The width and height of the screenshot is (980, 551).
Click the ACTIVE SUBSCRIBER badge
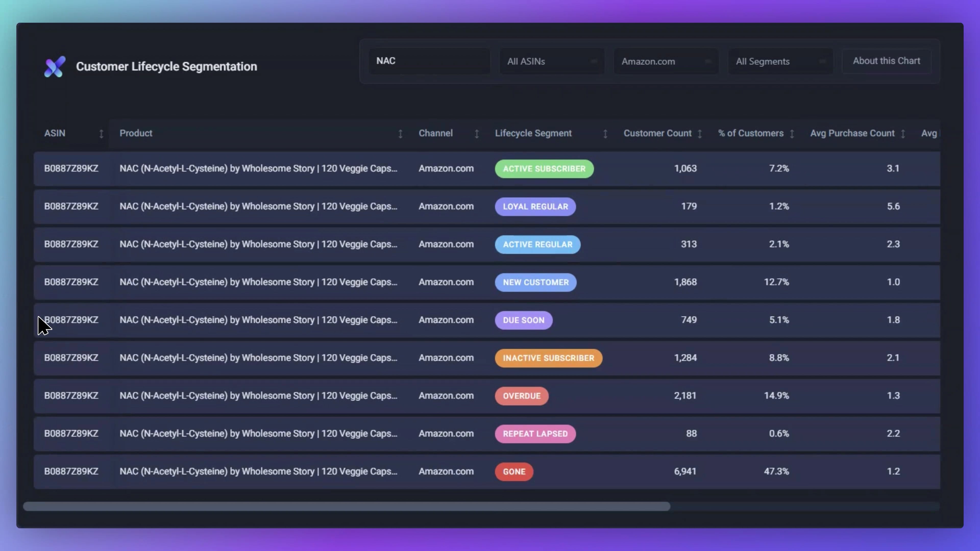pos(544,169)
